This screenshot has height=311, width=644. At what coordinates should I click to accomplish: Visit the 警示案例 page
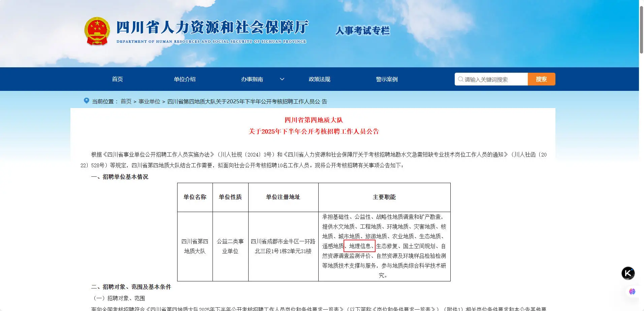(387, 79)
